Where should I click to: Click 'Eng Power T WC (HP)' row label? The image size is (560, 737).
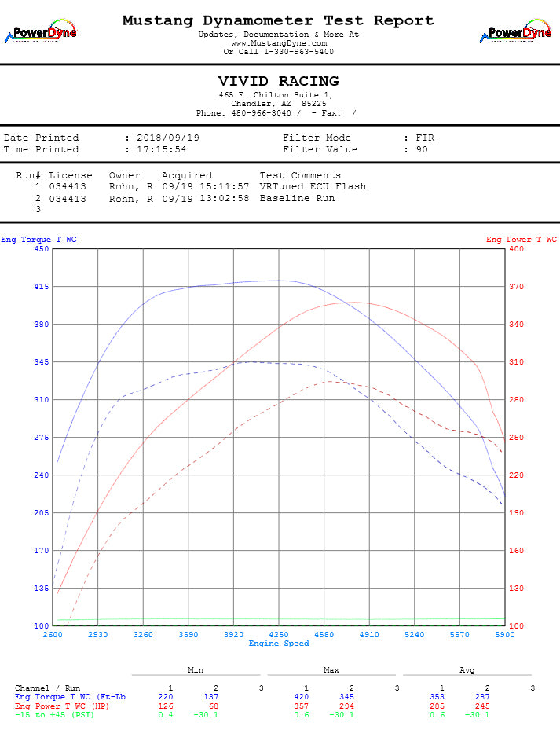pyautogui.click(x=61, y=706)
